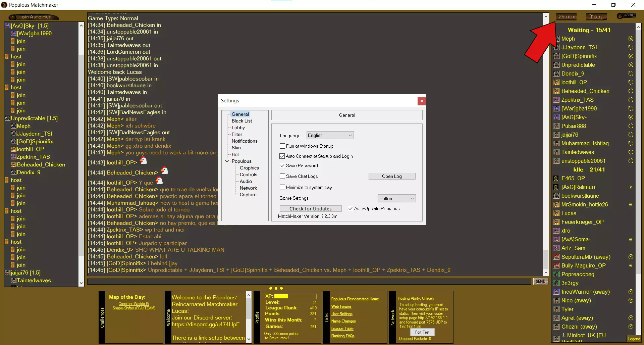Enable Save Chat Logs

tap(282, 176)
